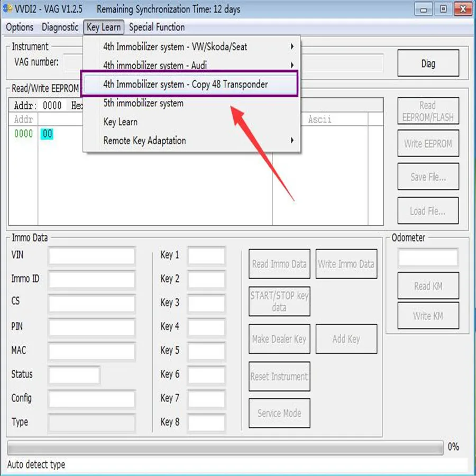Select 5th immobilizer system entry
Image resolution: width=476 pixels, height=476 pixels.
pyautogui.click(x=192, y=103)
